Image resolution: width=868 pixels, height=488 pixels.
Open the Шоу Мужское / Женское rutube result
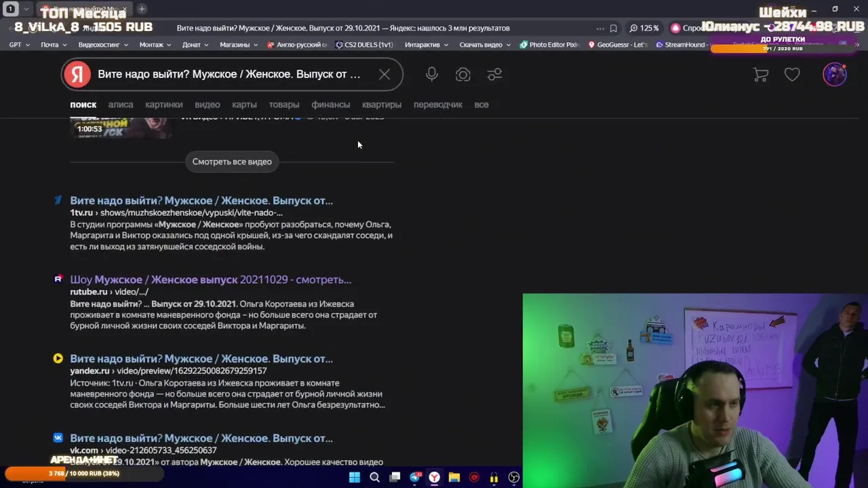(211, 279)
